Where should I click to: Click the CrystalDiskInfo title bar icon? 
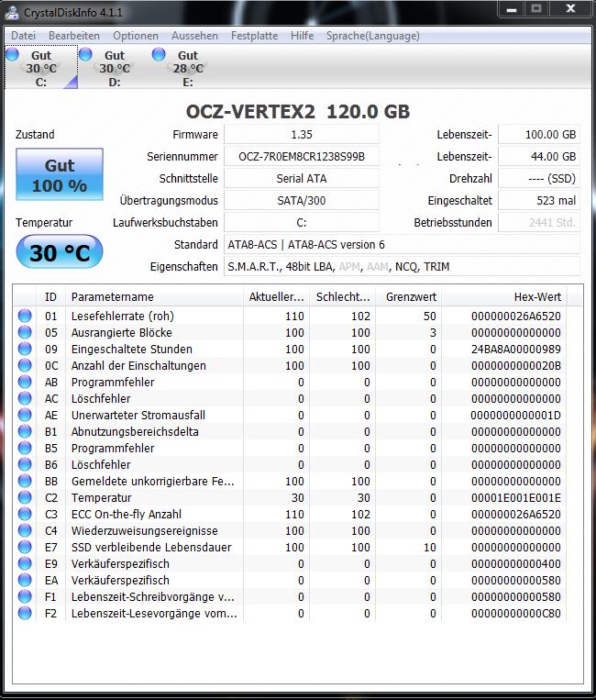pos(12,13)
